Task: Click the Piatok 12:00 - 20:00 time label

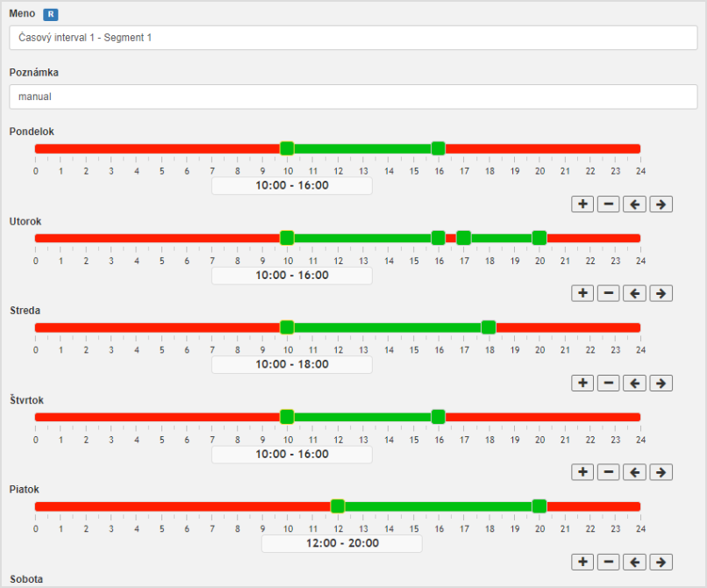Action: click(342, 543)
